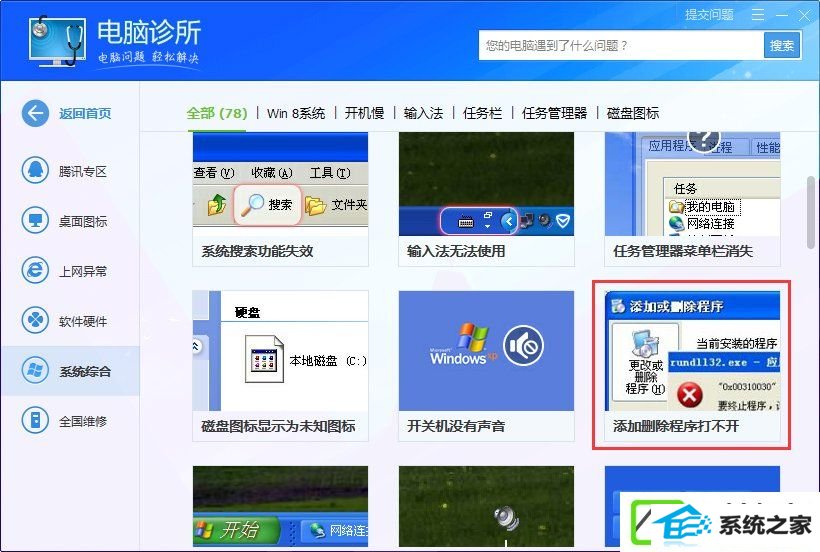820x552 pixels.
Task: Open the 添加删除程序打不开 fix thumbnail
Action: 692,365
